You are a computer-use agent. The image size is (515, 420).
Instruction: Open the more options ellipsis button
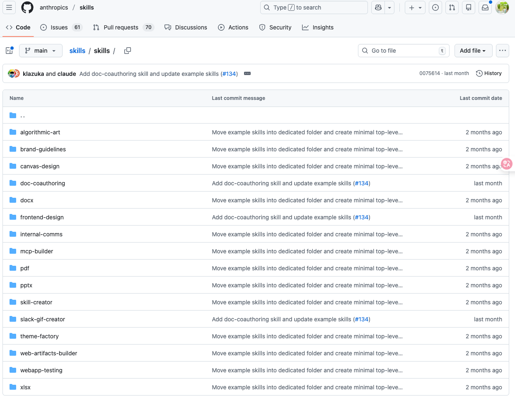click(503, 51)
